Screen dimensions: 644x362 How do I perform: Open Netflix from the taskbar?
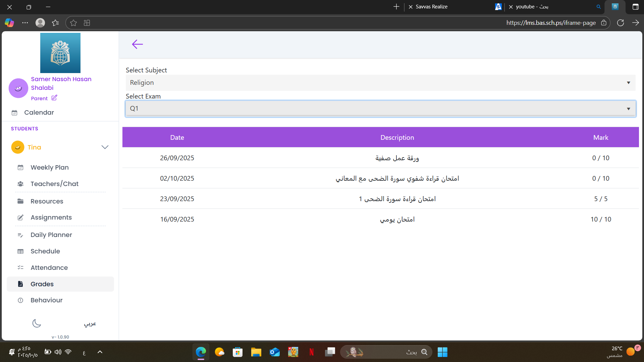(311, 352)
